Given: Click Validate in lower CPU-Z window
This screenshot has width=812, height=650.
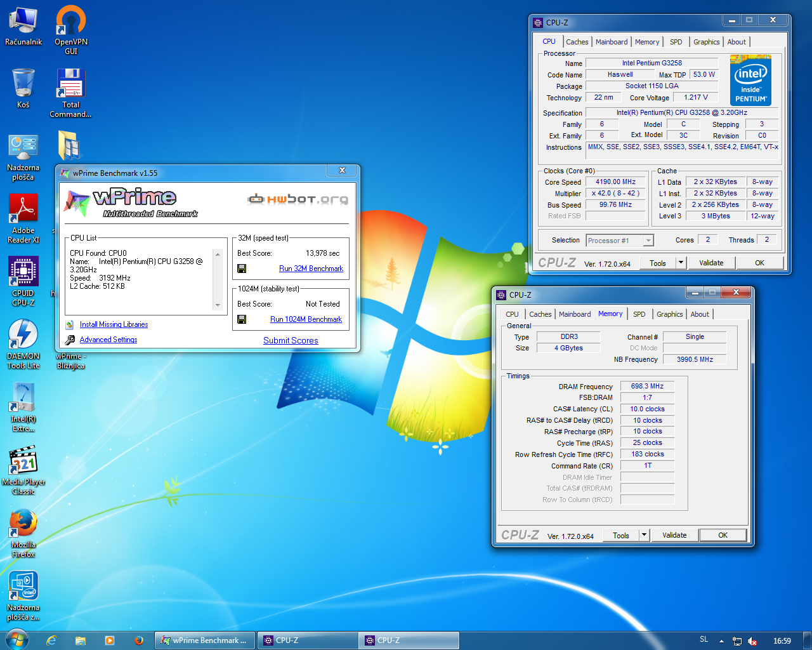Looking at the screenshot, I should pos(674,535).
